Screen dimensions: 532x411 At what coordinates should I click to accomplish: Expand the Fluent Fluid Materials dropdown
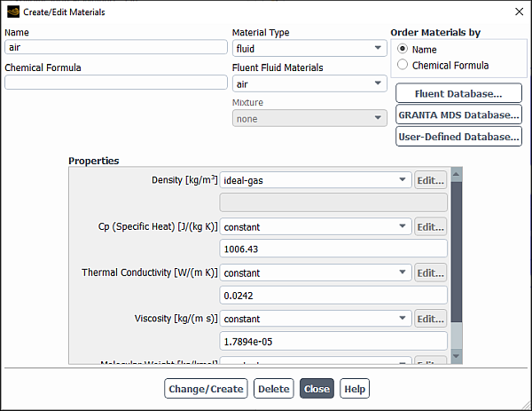coord(308,84)
